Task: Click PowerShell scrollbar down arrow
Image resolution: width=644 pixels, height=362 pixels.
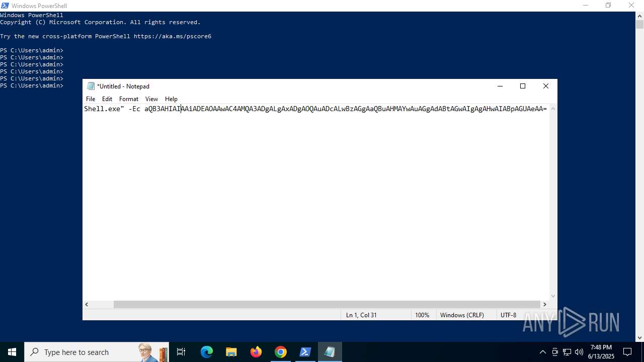Action: click(639, 338)
